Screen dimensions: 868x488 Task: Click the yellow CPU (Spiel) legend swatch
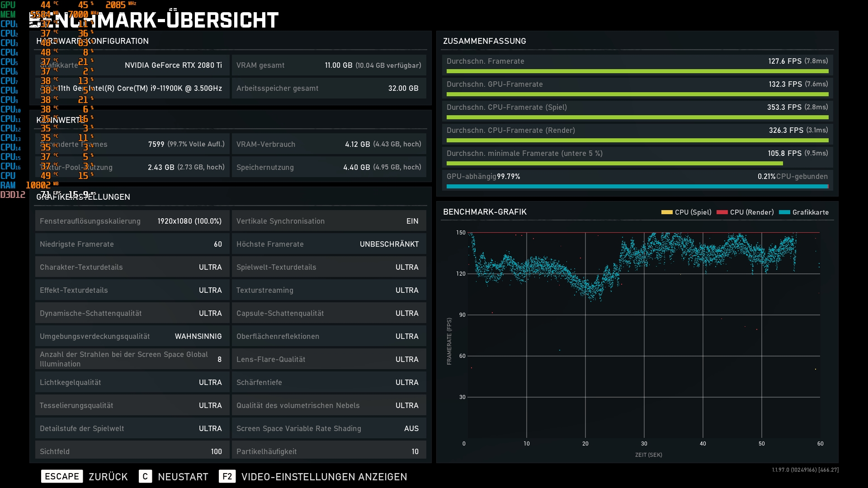666,212
